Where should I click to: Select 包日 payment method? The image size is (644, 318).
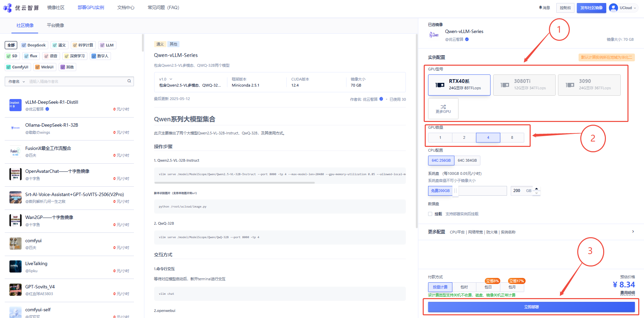click(488, 287)
